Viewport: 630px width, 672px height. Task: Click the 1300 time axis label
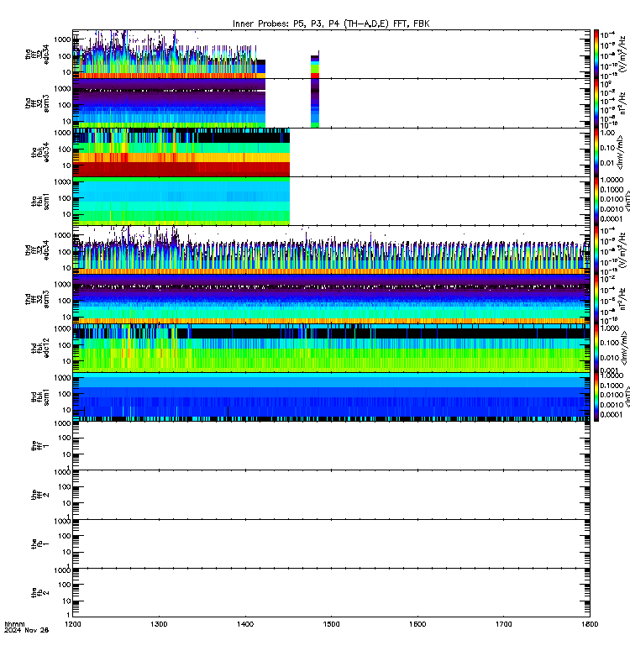[159, 624]
